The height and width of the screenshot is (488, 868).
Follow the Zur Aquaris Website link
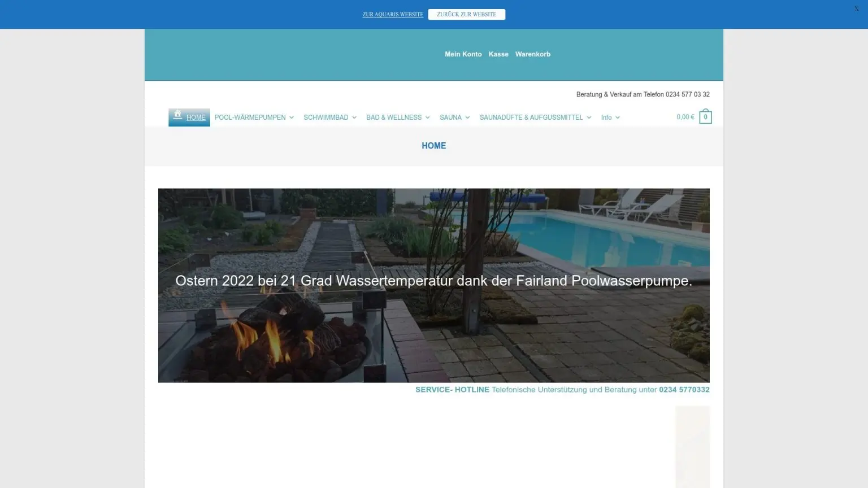(392, 15)
